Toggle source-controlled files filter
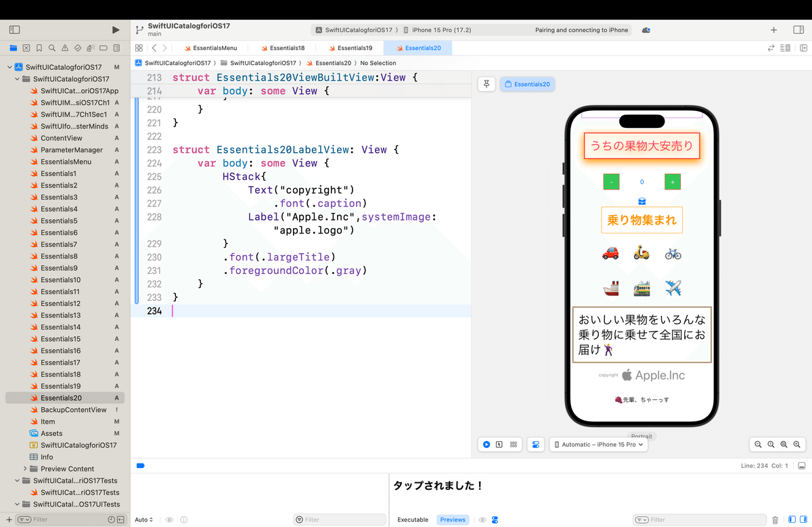The width and height of the screenshot is (812, 527). pos(120,520)
